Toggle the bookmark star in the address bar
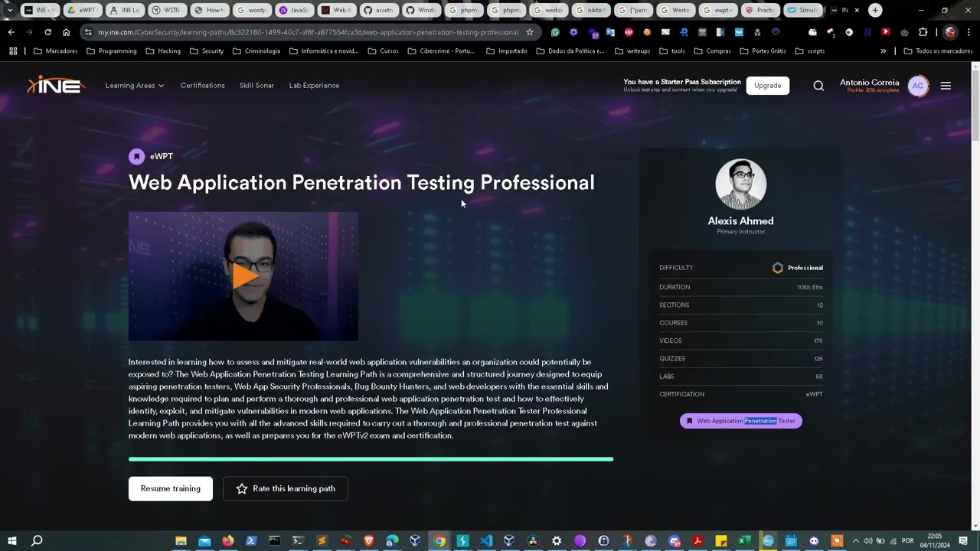Screen dimensions: 980x551 (529, 32)
